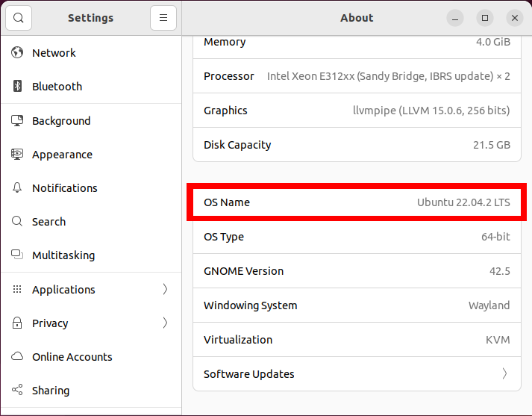Click the Online Accounts cloud icon
This screenshot has width=532, height=416.
pos(17,356)
